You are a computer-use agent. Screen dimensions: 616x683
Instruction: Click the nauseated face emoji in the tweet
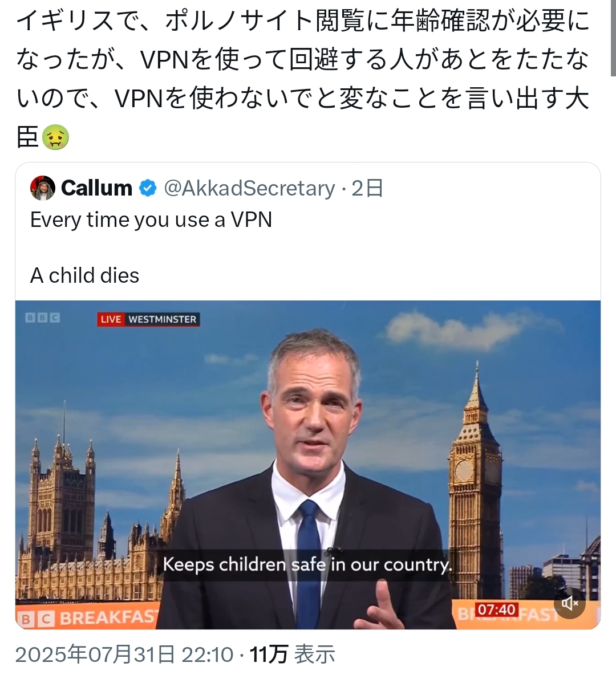[55, 137]
